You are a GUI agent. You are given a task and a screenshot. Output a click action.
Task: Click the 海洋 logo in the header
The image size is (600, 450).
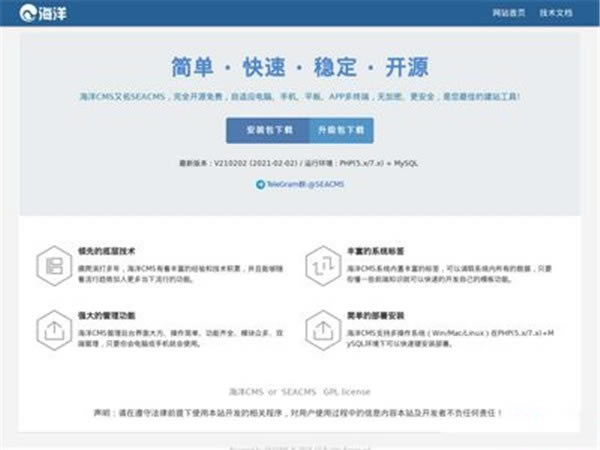tap(43, 13)
